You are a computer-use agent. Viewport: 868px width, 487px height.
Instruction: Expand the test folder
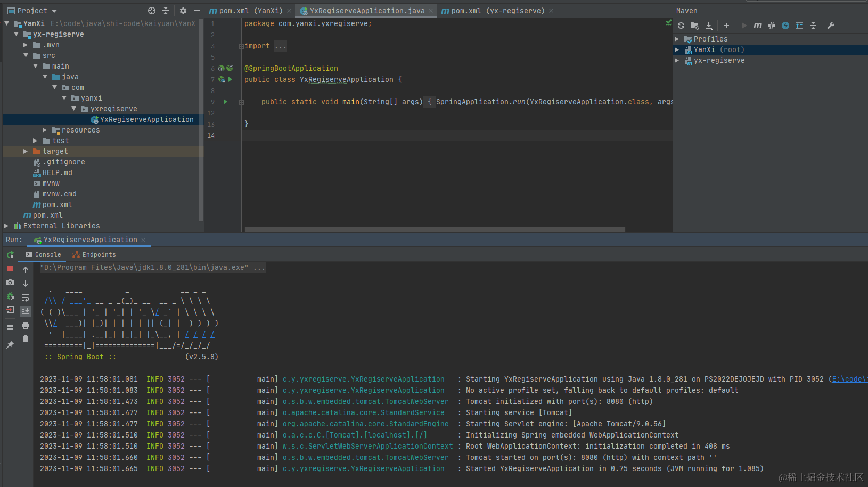(x=35, y=141)
